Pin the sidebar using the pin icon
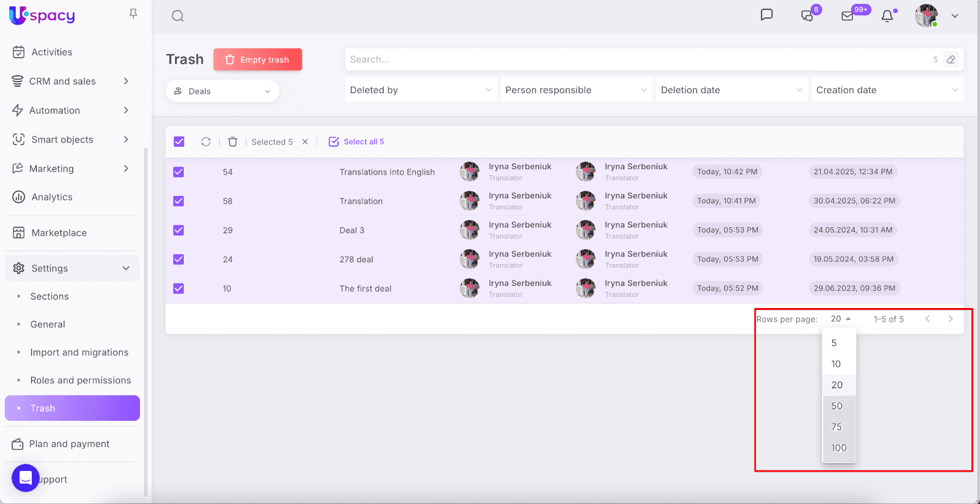980x504 pixels. (x=133, y=14)
